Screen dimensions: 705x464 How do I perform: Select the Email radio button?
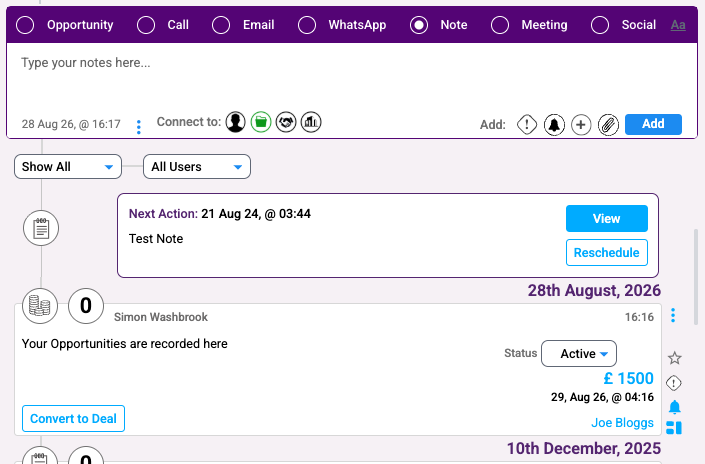click(221, 25)
